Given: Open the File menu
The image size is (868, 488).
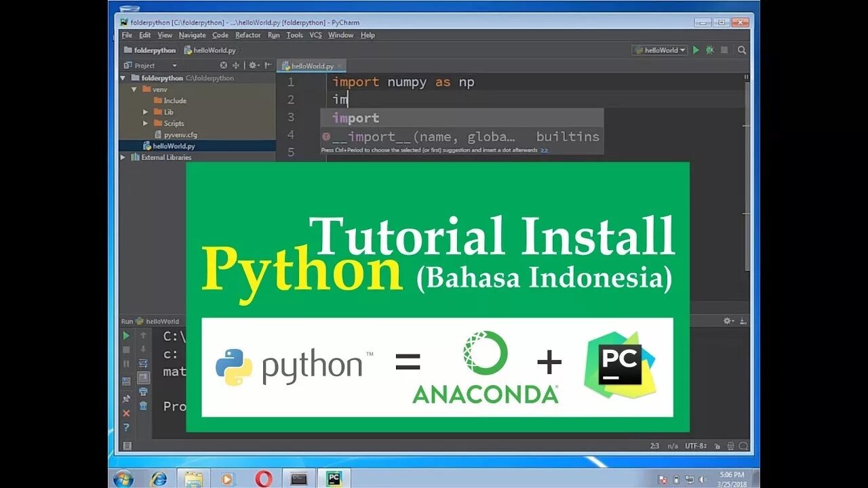Looking at the screenshot, I should coord(127,35).
